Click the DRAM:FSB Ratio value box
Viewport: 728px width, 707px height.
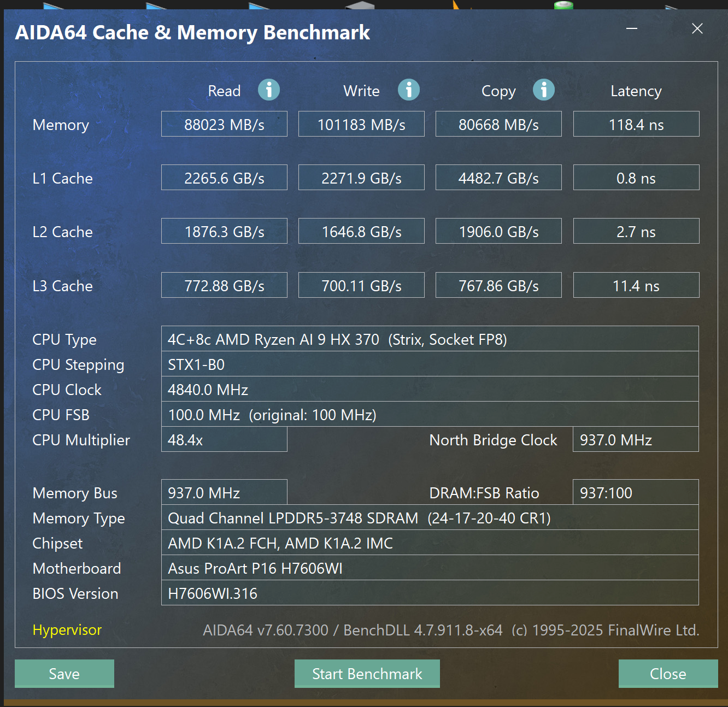click(635, 492)
